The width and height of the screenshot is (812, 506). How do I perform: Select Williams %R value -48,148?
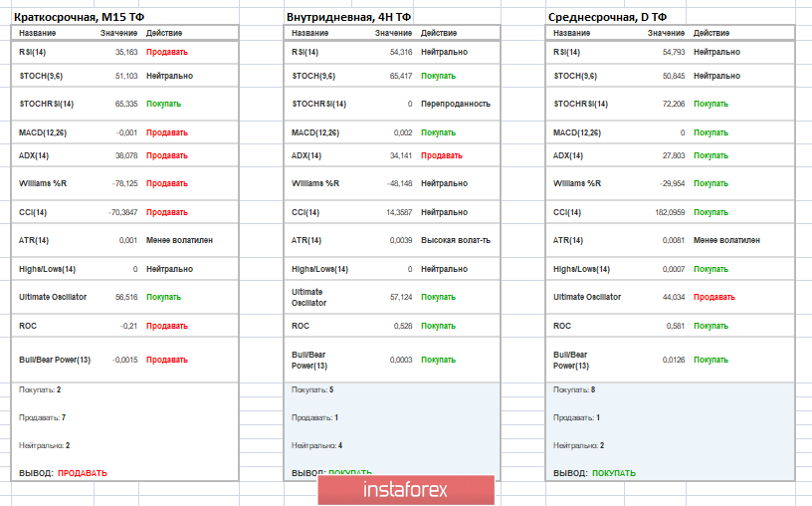coord(400,183)
